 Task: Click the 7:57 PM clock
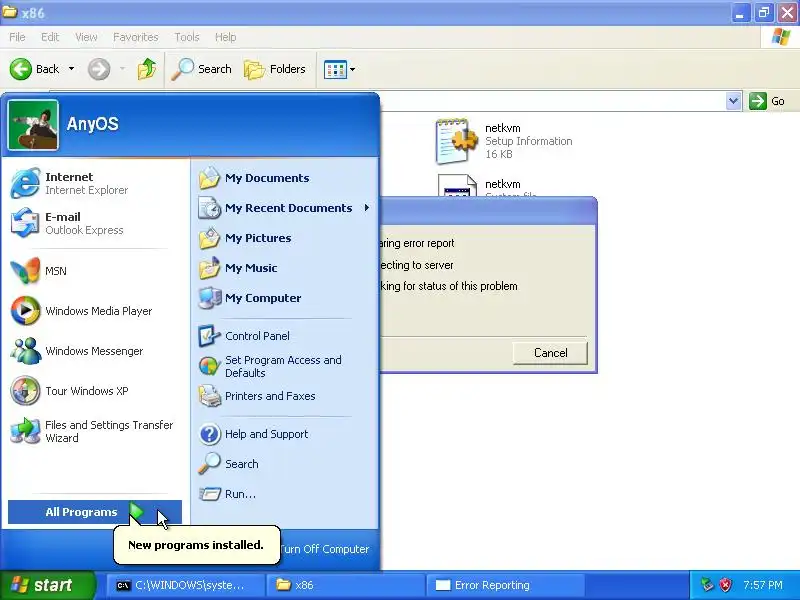(763, 585)
